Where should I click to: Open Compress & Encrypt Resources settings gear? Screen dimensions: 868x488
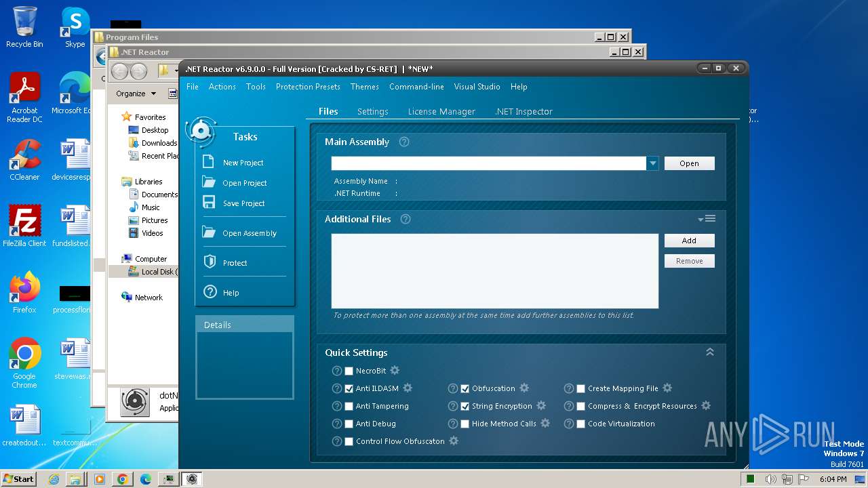coord(706,406)
